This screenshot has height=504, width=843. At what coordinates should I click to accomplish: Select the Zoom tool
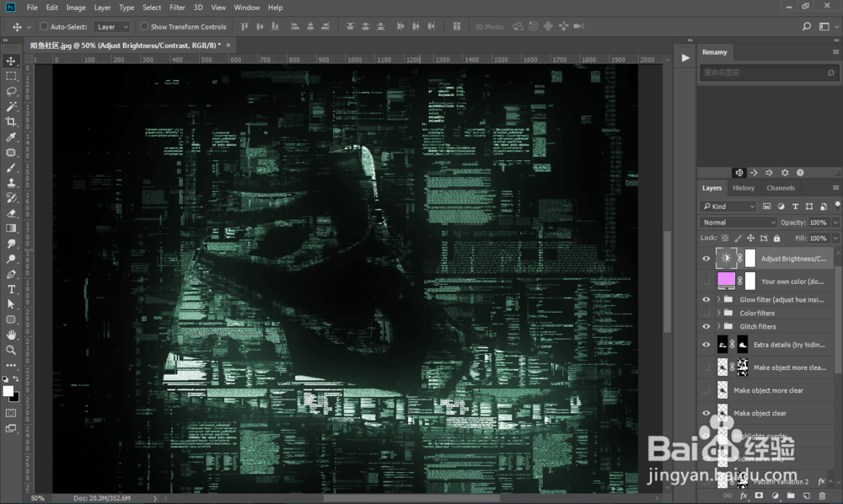(11, 350)
